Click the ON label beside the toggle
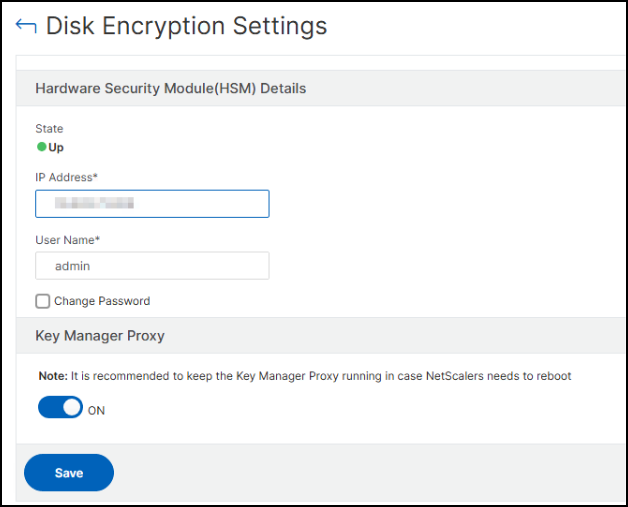The height and width of the screenshot is (507, 628). click(x=96, y=410)
